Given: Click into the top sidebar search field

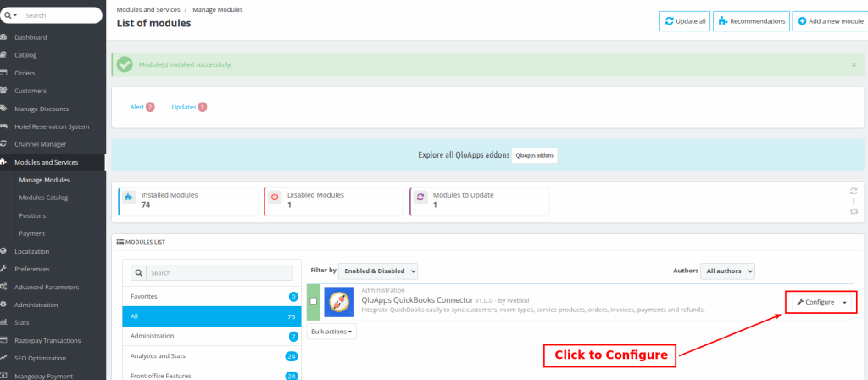Looking at the screenshot, I should pyautogui.click(x=61, y=15).
